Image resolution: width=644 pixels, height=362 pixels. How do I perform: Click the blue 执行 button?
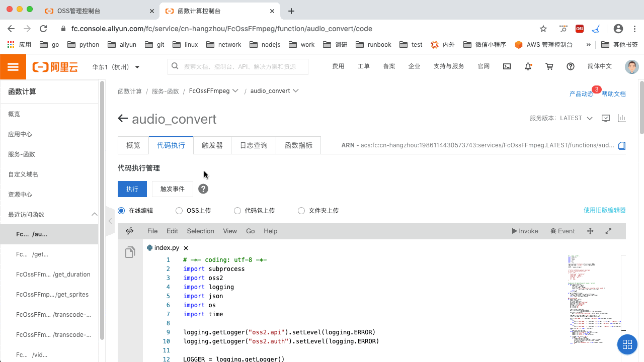tap(132, 189)
